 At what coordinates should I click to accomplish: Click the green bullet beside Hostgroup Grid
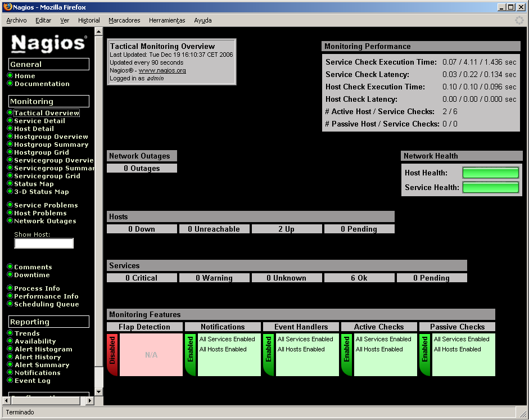[x=10, y=152]
